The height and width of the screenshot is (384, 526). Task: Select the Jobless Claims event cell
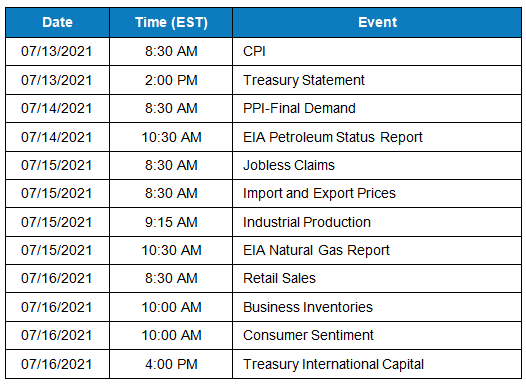377,165
